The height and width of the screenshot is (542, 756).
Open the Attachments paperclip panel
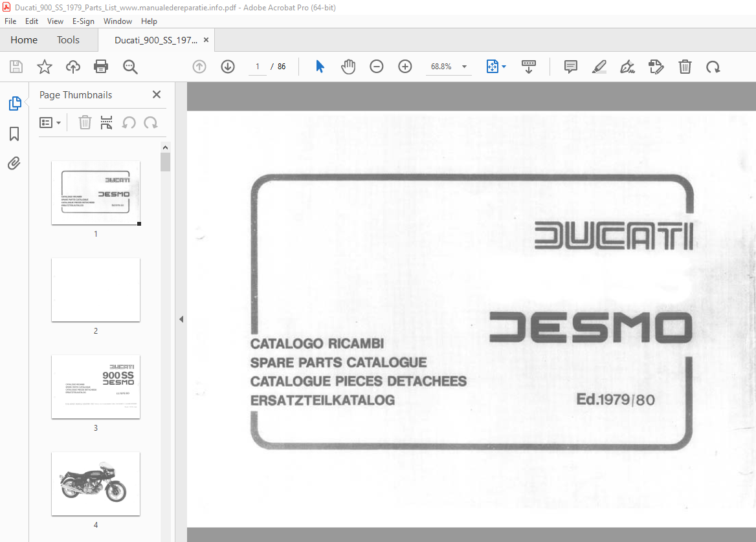coord(14,164)
